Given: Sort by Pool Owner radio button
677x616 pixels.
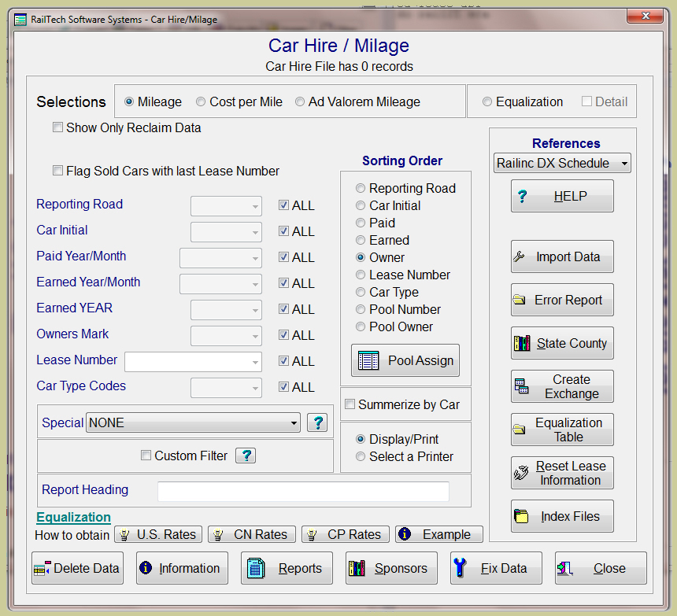Looking at the screenshot, I should click(360, 326).
